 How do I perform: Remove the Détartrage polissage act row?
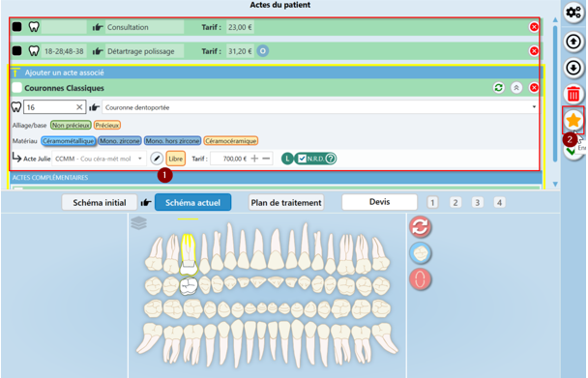point(534,51)
